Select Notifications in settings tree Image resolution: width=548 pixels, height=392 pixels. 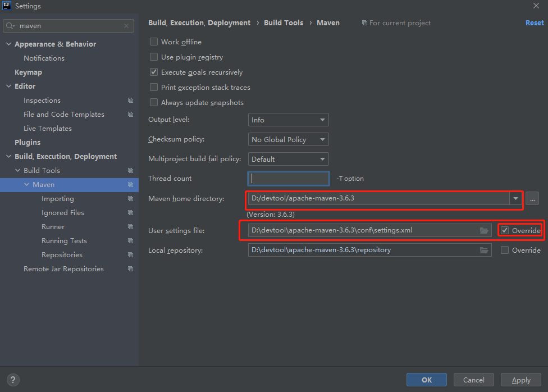click(44, 58)
